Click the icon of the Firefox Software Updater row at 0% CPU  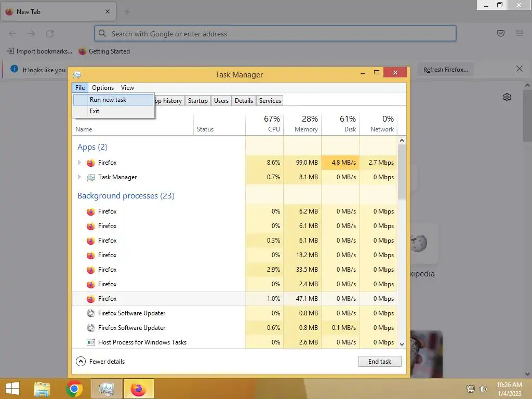click(x=90, y=313)
